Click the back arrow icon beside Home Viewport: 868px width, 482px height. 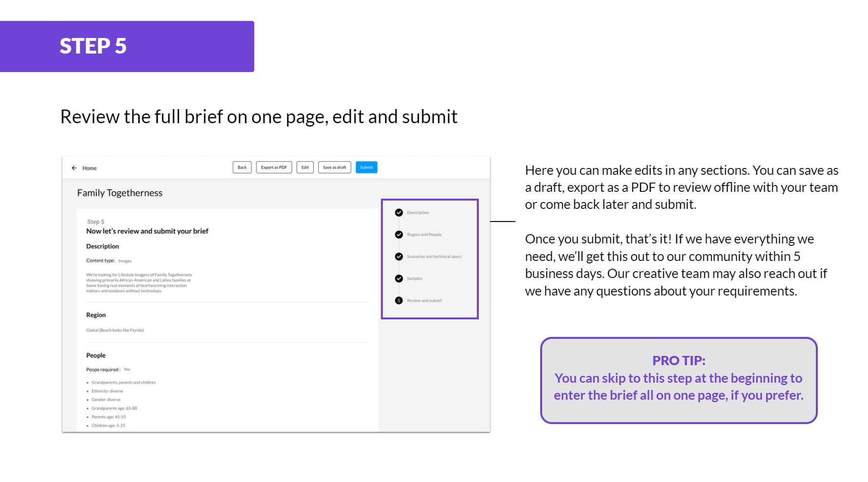[x=74, y=168]
